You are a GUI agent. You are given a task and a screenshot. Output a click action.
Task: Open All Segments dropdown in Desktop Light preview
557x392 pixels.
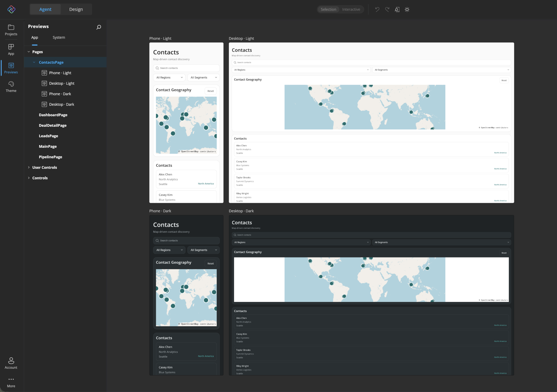coord(441,70)
